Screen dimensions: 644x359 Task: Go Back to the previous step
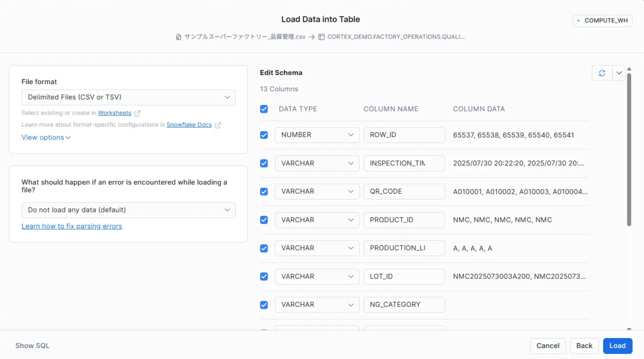(x=584, y=346)
